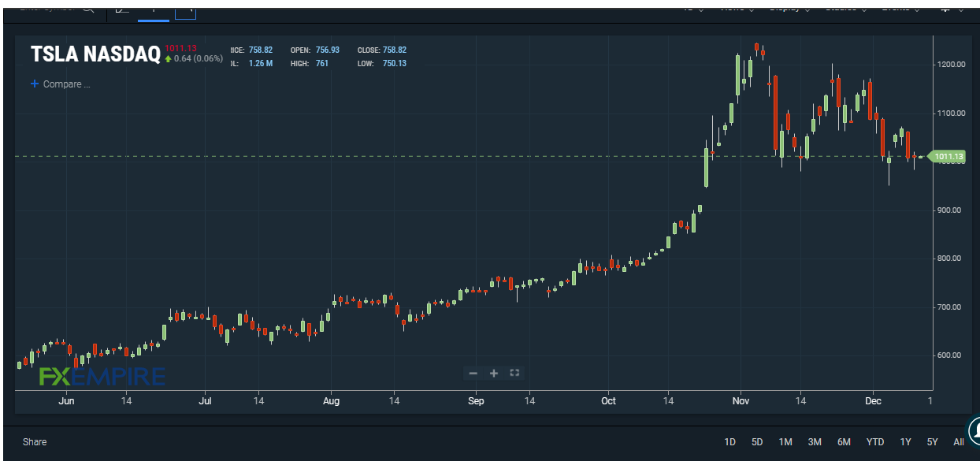Toggle full-screen chart view icon
This screenshot has width=980, height=465.
click(514, 373)
